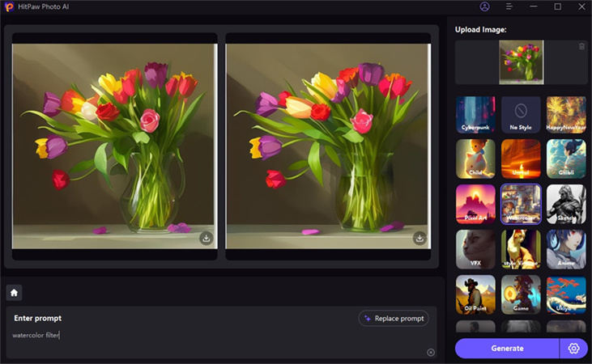Select the Pixel Art style
592x364 pixels.
point(475,204)
